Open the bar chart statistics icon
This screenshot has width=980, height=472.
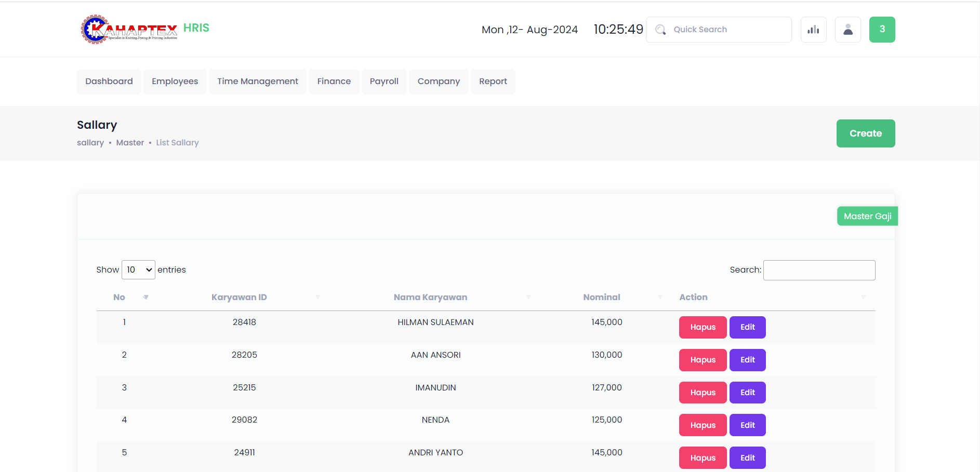click(813, 30)
